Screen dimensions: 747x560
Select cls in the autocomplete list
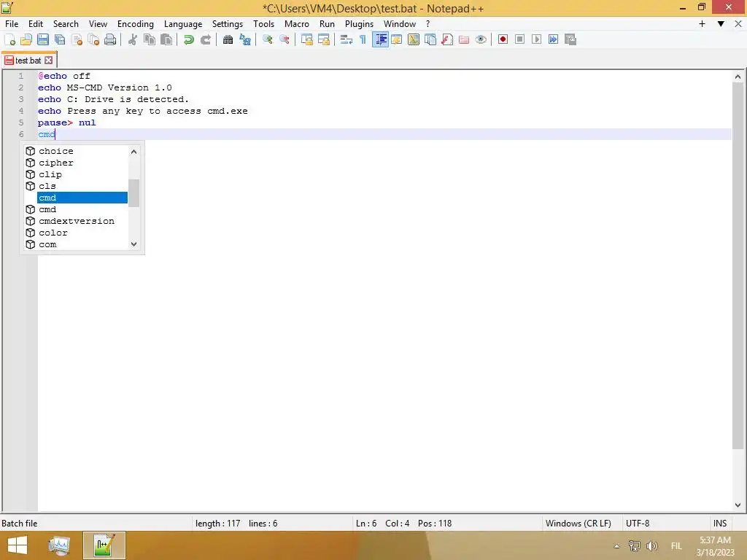[76, 186]
